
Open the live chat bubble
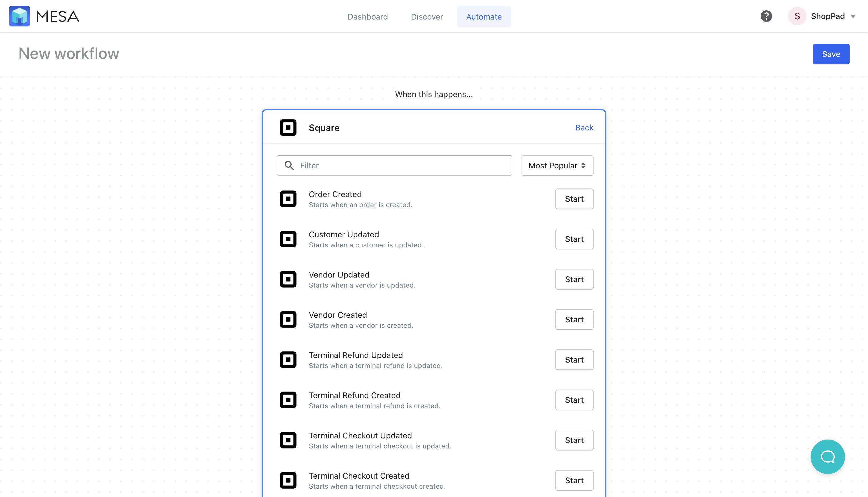click(828, 456)
